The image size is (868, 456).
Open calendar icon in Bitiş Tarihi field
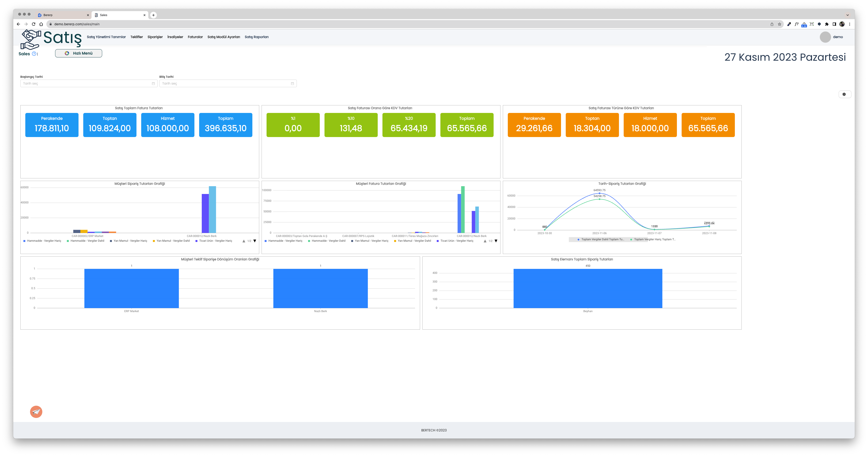tap(292, 83)
